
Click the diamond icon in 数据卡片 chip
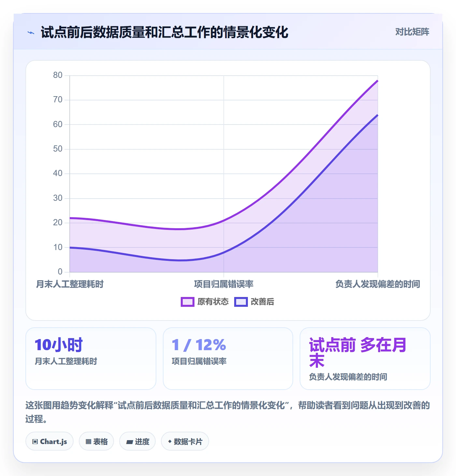click(170, 442)
